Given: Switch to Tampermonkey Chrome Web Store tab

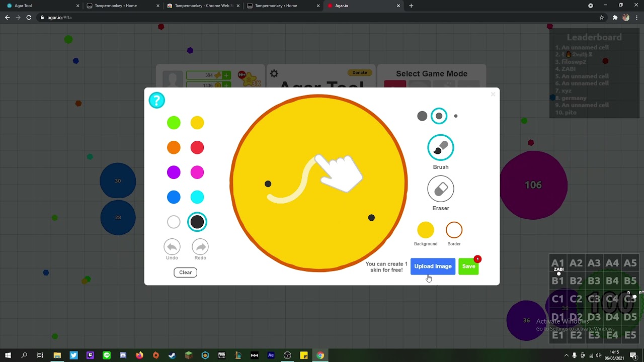Looking at the screenshot, I should coord(203,6).
